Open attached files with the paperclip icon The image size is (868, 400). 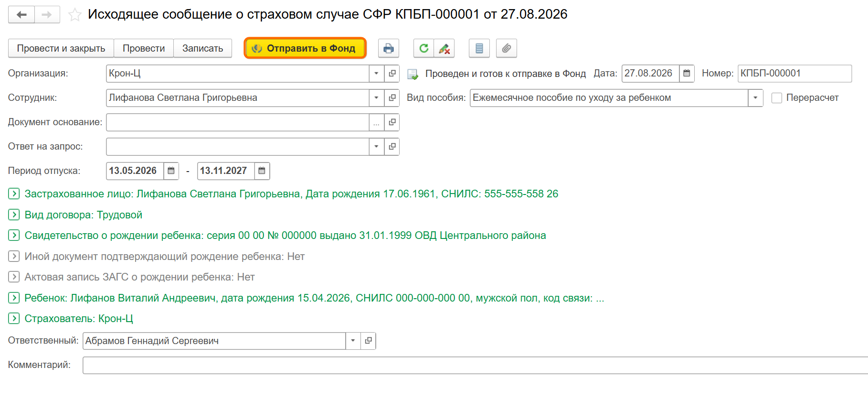coord(507,48)
